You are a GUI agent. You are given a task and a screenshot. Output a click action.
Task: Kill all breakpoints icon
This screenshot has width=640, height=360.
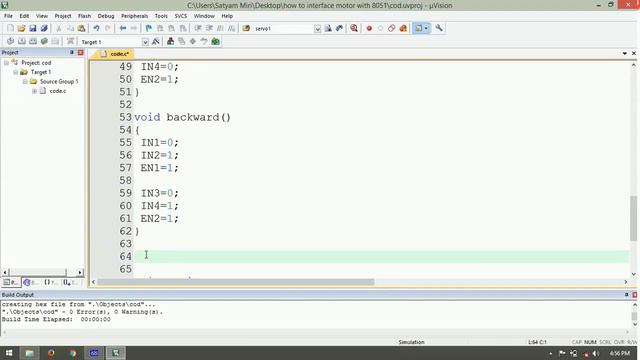click(x=403, y=28)
